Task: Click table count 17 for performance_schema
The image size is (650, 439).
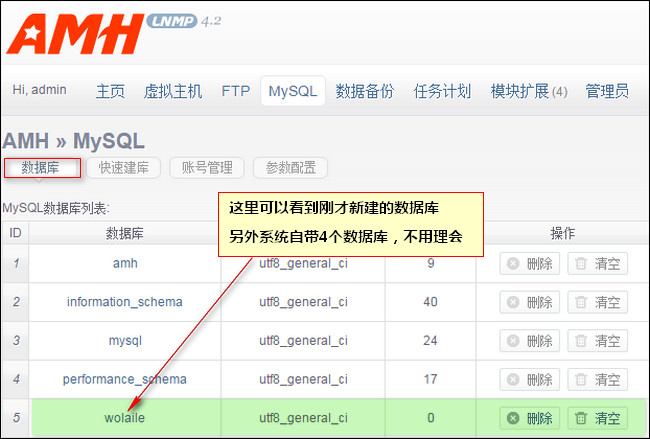Action: [x=430, y=379]
